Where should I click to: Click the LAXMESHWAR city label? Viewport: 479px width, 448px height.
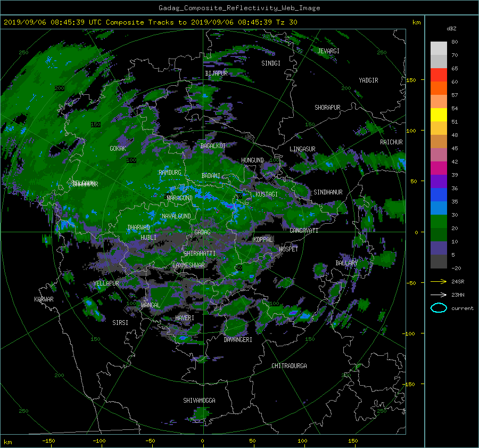coord(188,265)
